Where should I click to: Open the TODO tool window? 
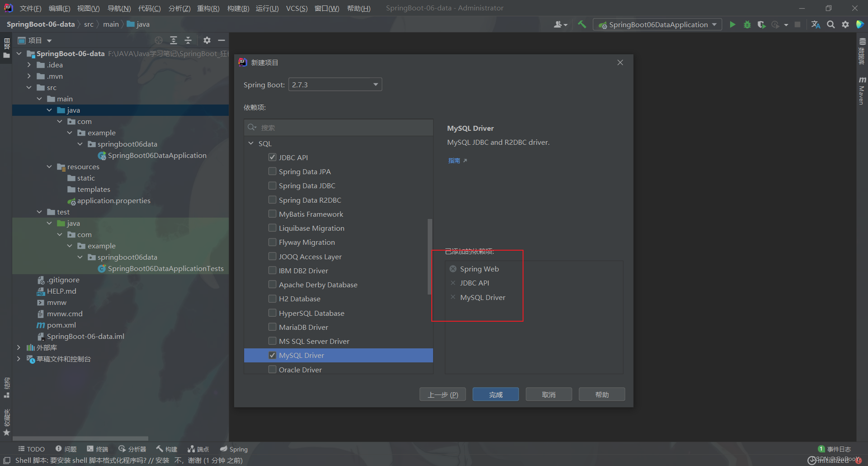click(31, 449)
